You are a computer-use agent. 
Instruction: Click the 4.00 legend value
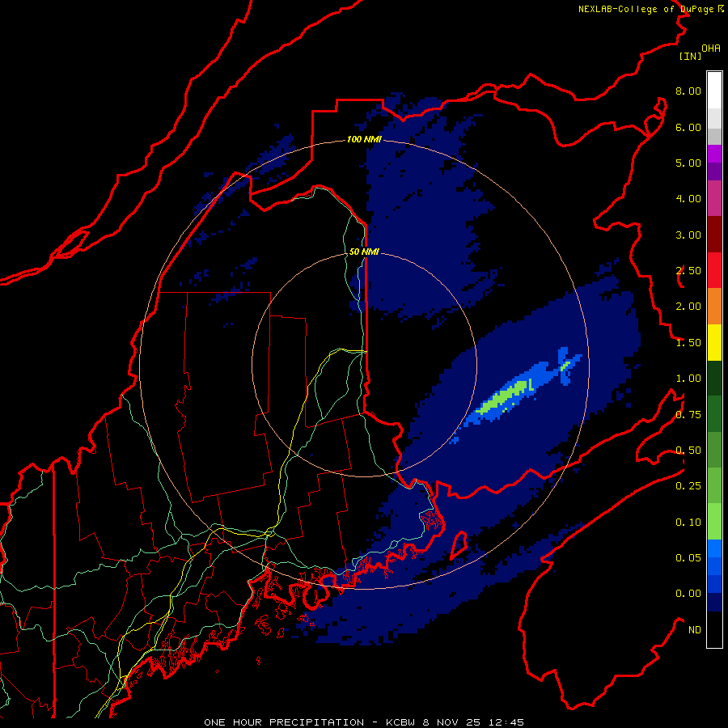[x=688, y=199]
